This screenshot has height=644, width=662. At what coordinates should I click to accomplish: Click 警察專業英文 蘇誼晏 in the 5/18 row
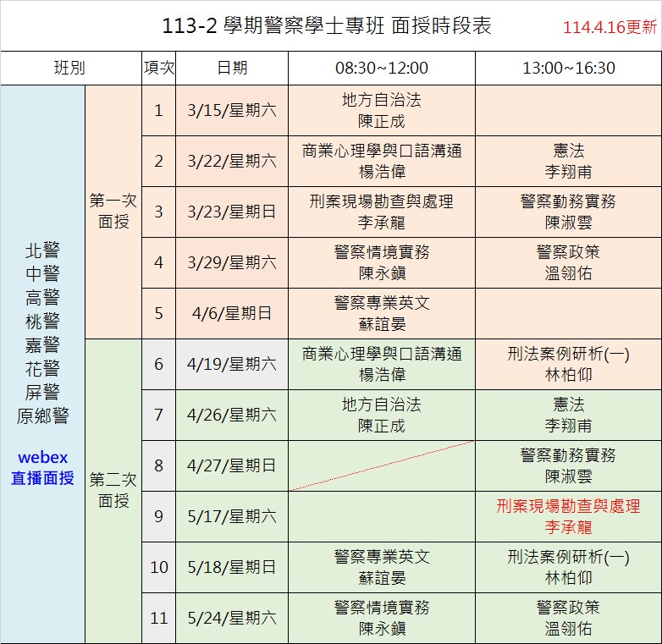click(382, 568)
